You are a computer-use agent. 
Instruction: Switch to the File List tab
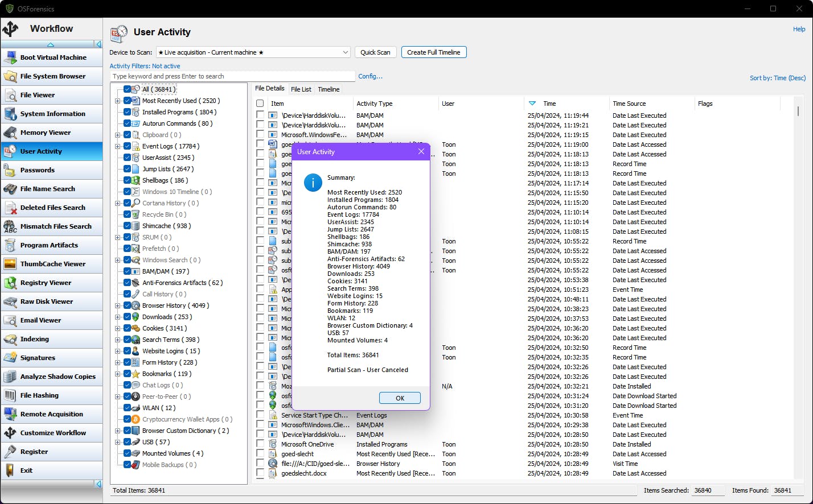point(301,89)
